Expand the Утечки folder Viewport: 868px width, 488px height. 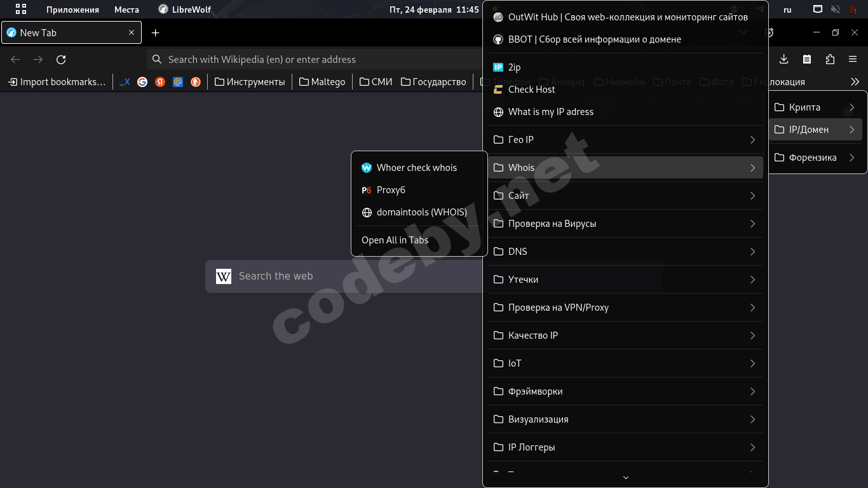(625, 280)
